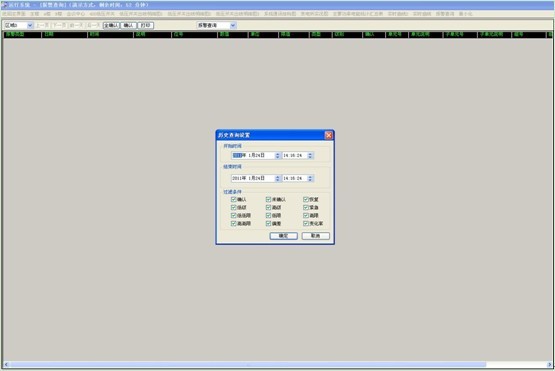The height and width of the screenshot is (371, 555).
Task: Click the end date spinner arrows
Action: click(x=278, y=178)
